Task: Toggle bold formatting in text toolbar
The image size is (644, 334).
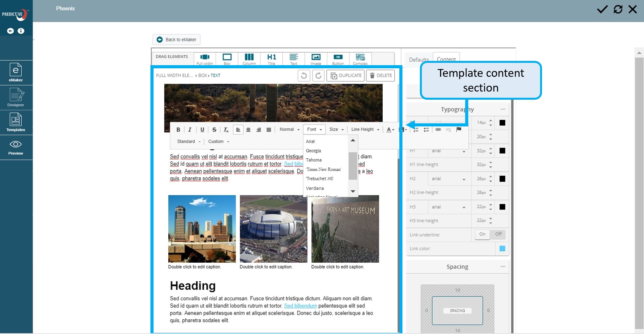Action: (178, 130)
